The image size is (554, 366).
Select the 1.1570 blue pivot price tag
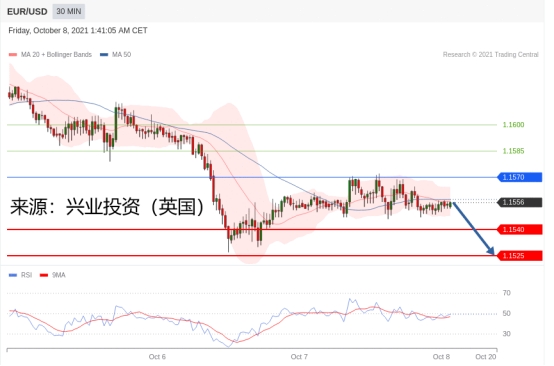[519, 177]
